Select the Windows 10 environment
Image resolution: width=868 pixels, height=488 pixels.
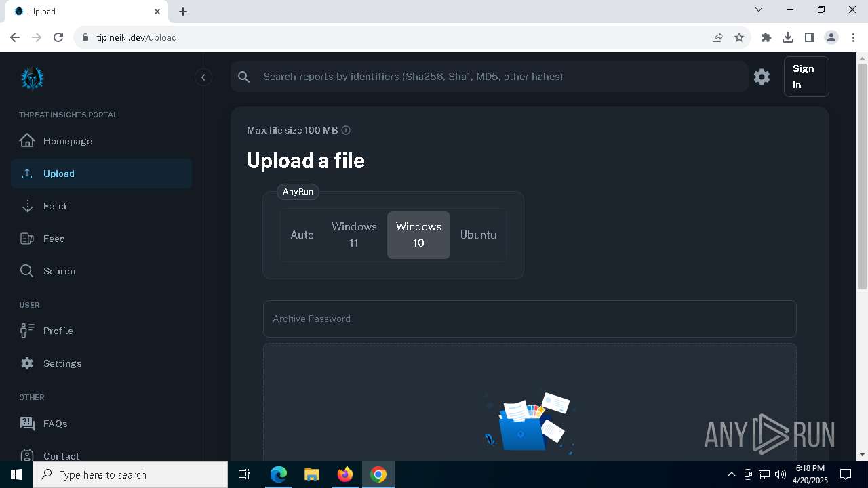[x=418, y=235]
